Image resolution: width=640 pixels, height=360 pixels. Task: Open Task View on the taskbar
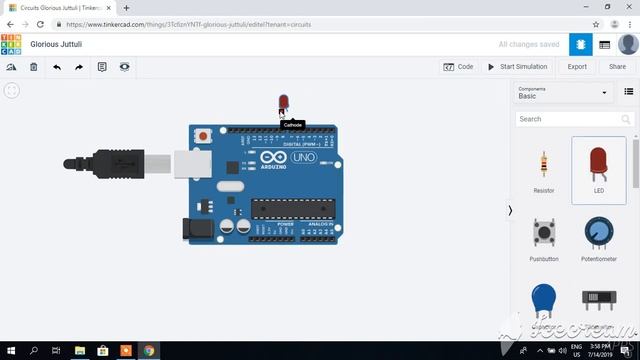pos(56,351)
